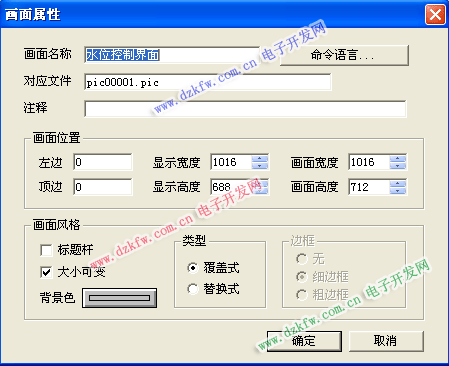Increase 显示宽度 with the up spinner arrow
Viewport: 449px width, 366px height.
[x=260, y=159]
